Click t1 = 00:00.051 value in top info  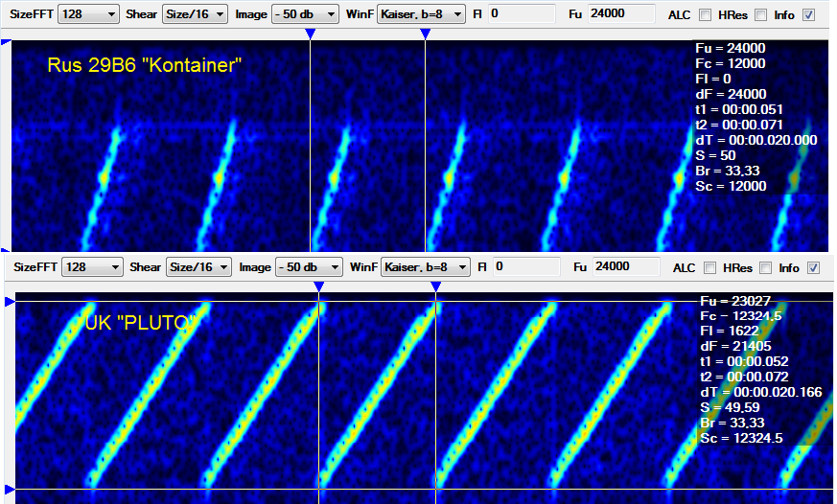click(x=739, y=109)
